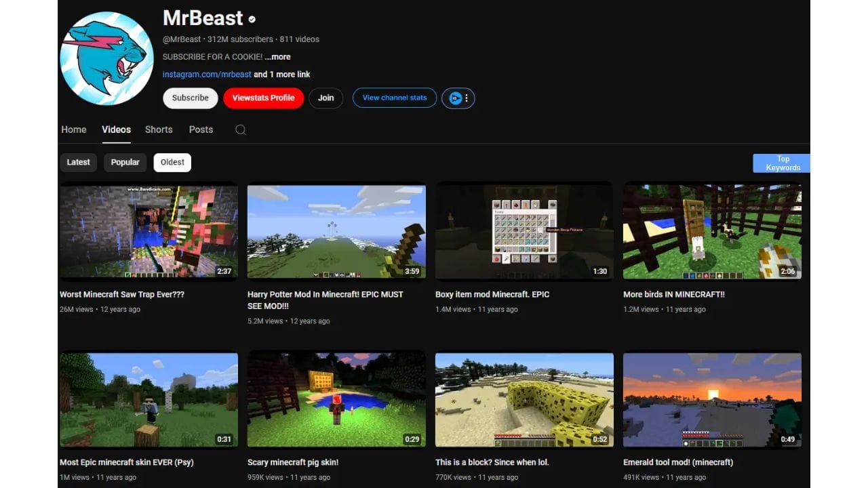Screen dimensions: 868x488
Task: Click title 'Most Epic minecraft skin EVER (Psy)'
Action: click(x=127, y=463)
